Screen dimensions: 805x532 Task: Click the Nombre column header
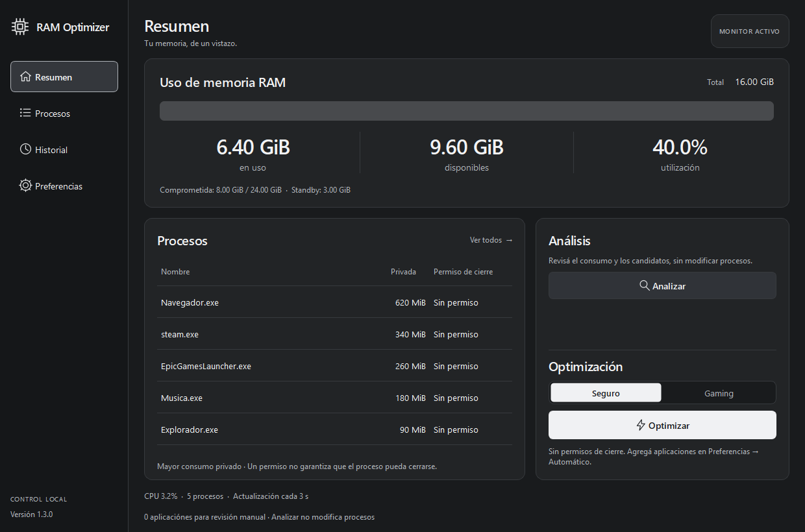175,272
